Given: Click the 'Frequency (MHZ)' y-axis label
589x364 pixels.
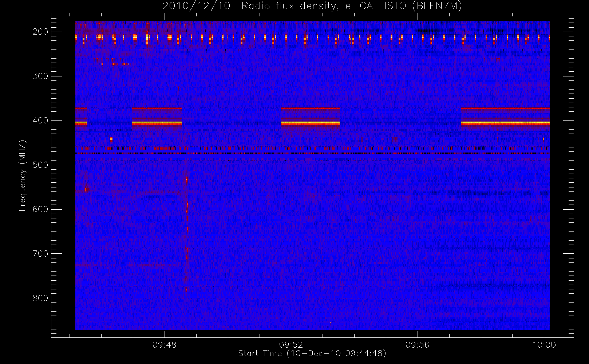Looking at the screenshot, I should point(23,175).
